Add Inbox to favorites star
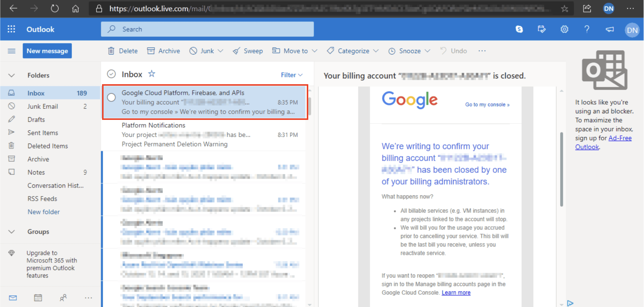Viewport: 644px width, 307px height. (x=151, y=74)
